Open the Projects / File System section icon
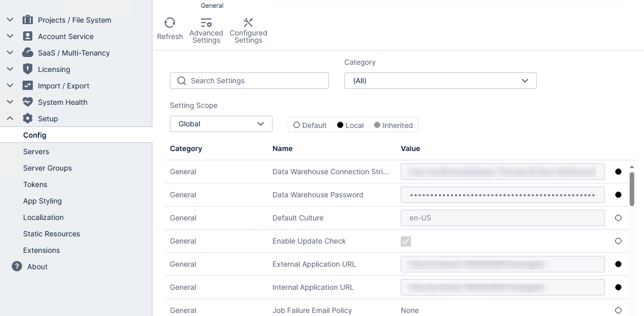The height and width of the screenshot is (316, 644). click(x=28, y=20)
